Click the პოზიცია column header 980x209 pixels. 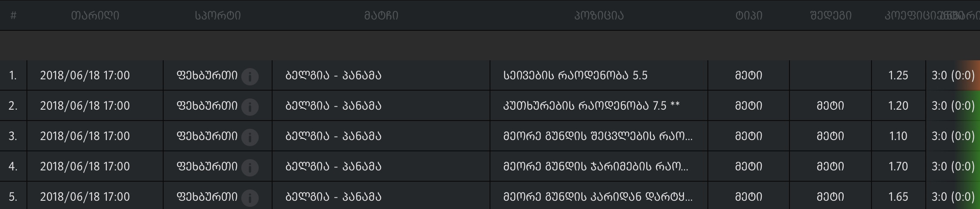pos(599,16)
